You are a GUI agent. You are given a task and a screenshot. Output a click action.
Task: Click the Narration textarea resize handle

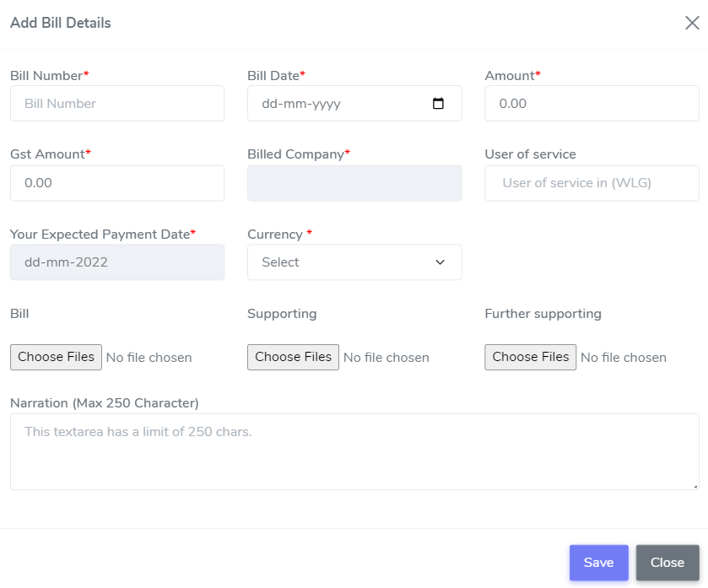click(x=696, y=486)
